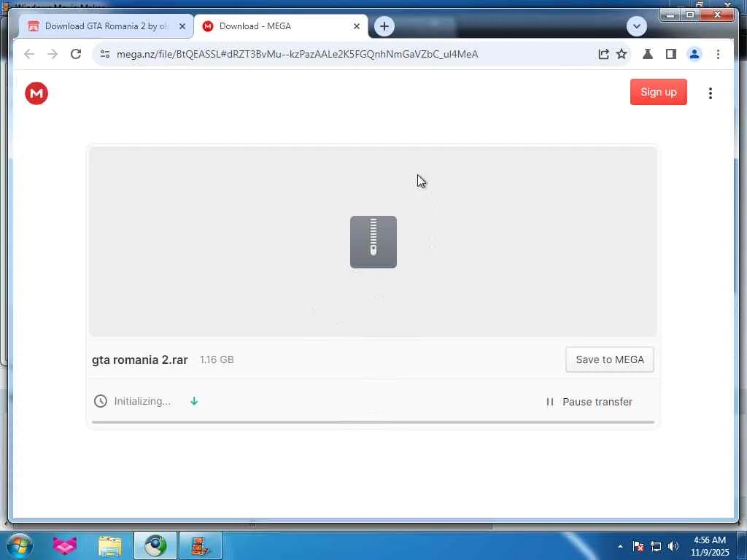Go back to the previous page
Viewport: 747px width, 560px height.
click(29, 54)
